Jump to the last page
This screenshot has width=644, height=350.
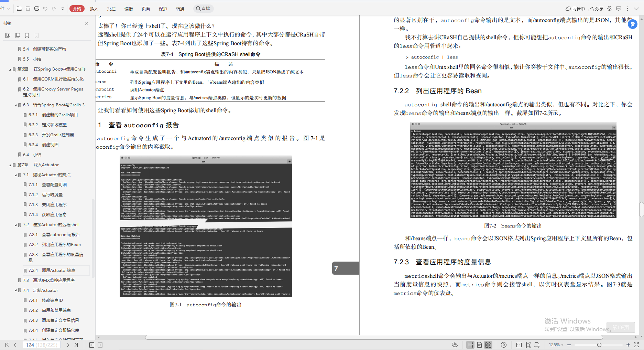76,345
